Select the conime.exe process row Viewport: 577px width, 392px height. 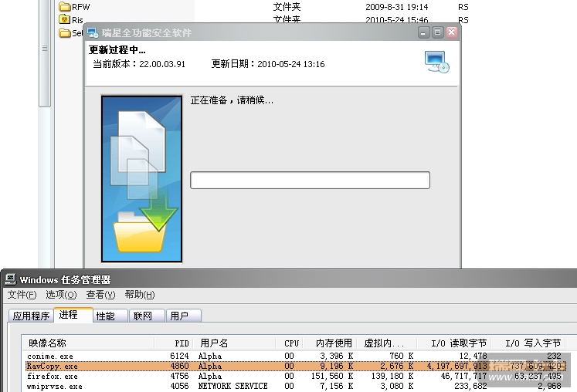point(296,356)
